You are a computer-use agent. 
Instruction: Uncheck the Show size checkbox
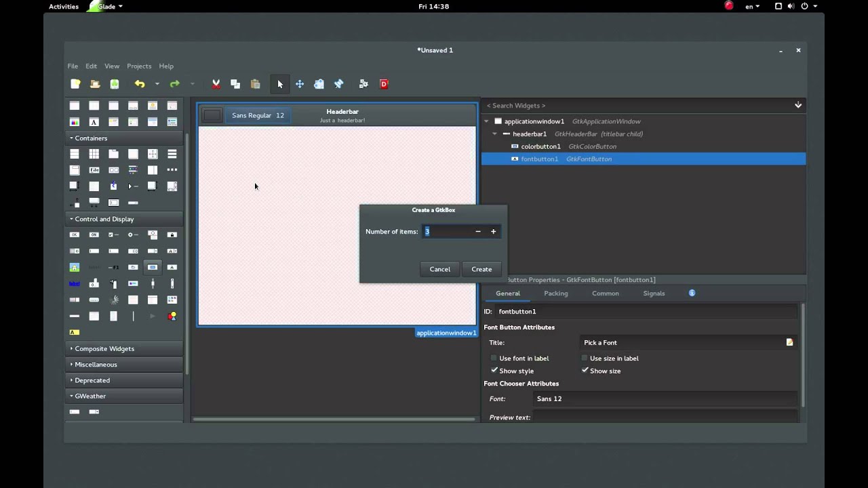[x=585, y=371]
